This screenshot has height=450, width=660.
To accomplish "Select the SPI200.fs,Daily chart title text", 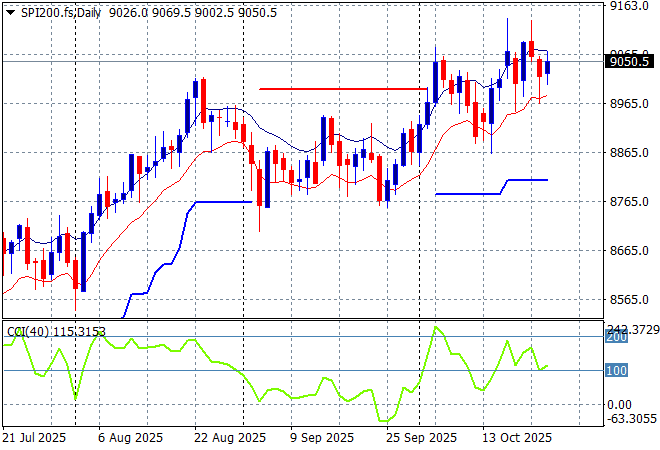I will (x=61, y=13).
